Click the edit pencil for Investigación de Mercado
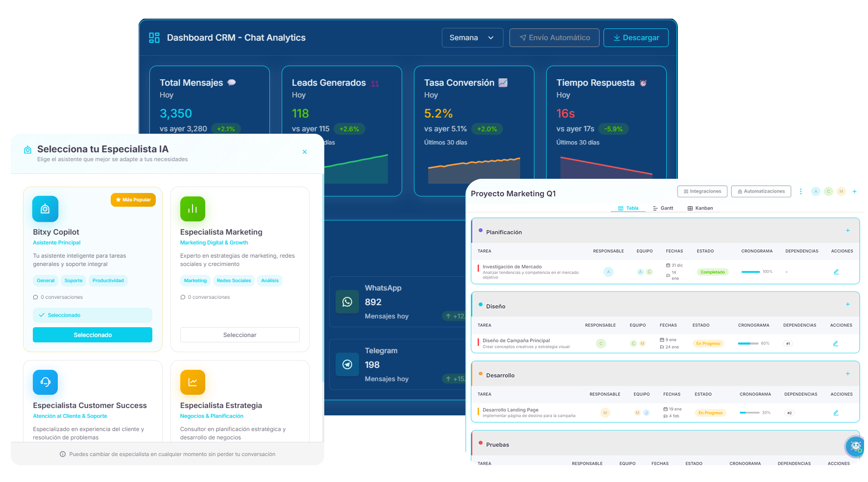The image size is (868, 482). tap(836, 272)
